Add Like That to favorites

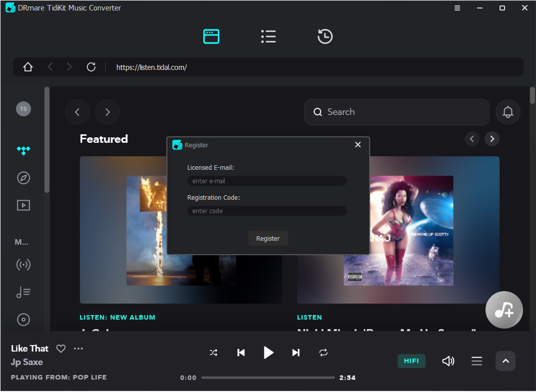click(61, 349)
